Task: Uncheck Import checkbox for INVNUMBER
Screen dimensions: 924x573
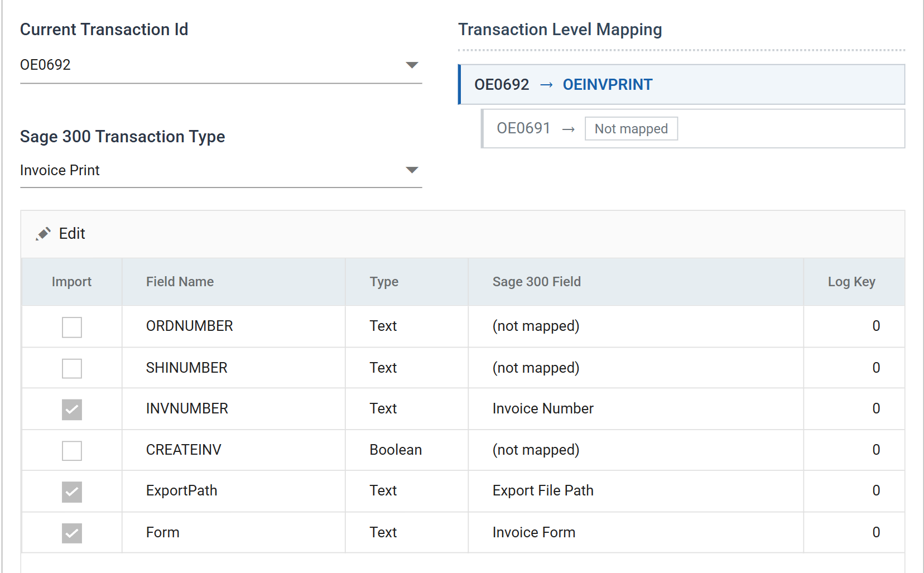Action: pos(72,410)
